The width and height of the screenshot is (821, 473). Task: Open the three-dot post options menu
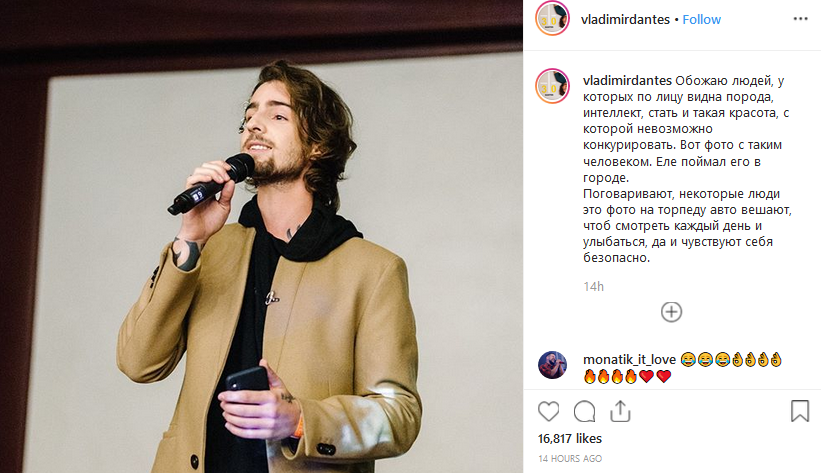(x=800, y=19)
